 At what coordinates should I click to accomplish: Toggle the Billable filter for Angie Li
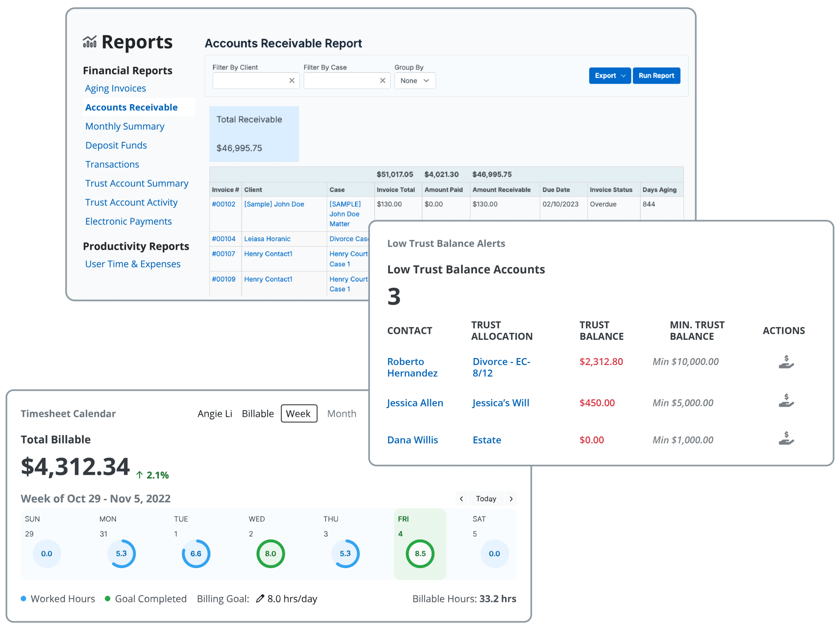(258, 414)
